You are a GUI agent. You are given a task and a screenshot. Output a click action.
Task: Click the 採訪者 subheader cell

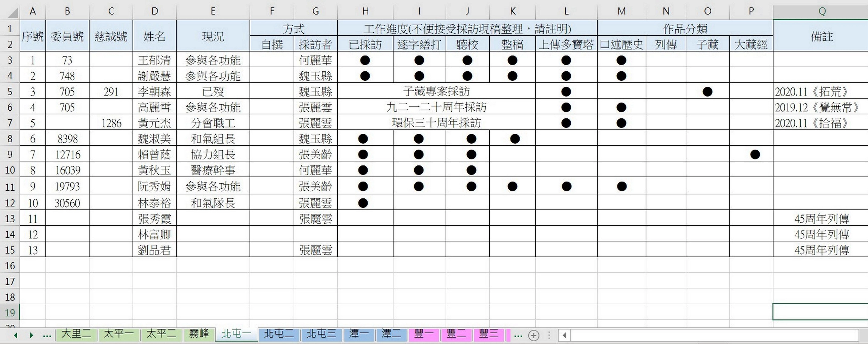tap(315, 44)
